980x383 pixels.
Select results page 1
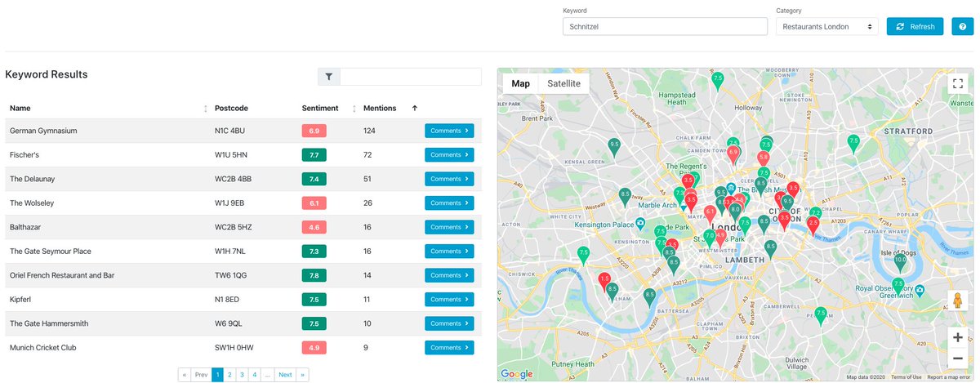click(x=217, y=375)
